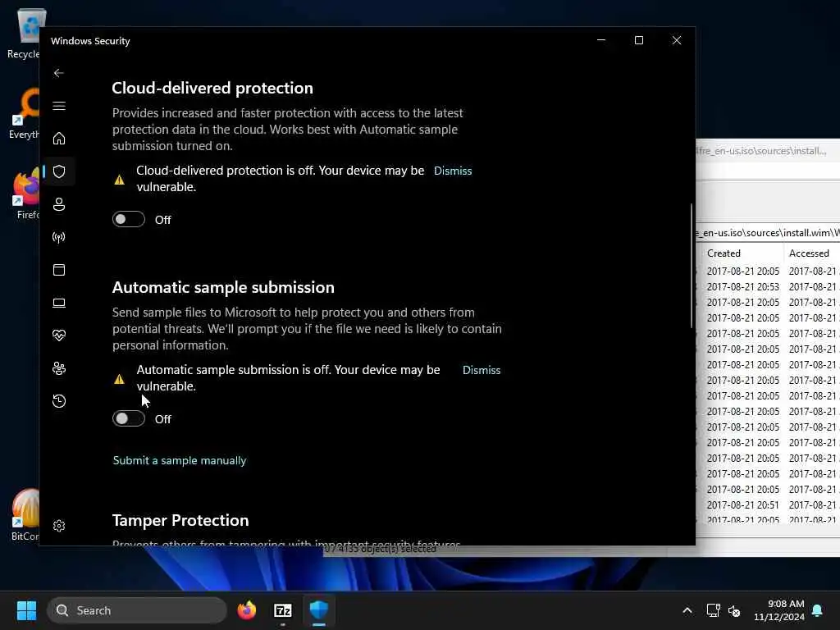Open the Windows Start menu
840x630 pixels.
[26, 610]
